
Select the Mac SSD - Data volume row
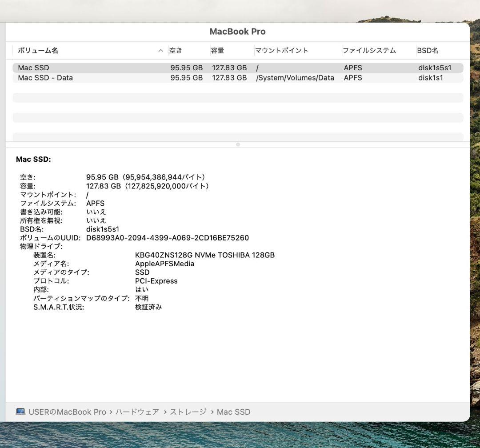[x=89, y=78]
